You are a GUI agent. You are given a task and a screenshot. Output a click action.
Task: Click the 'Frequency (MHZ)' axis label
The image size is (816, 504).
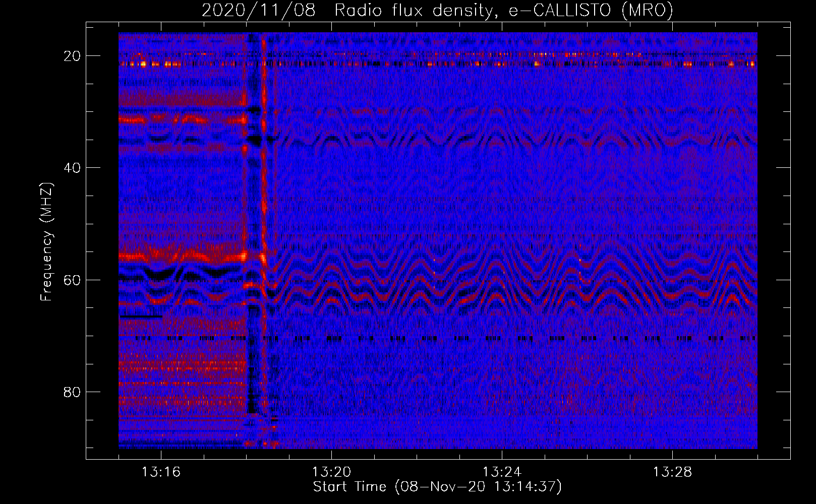click(46, 242)
